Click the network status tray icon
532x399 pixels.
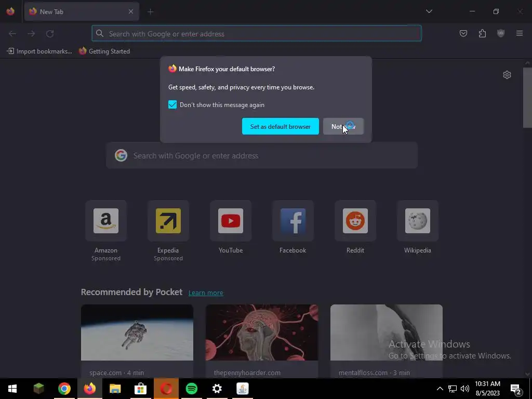tap(453, 389)
